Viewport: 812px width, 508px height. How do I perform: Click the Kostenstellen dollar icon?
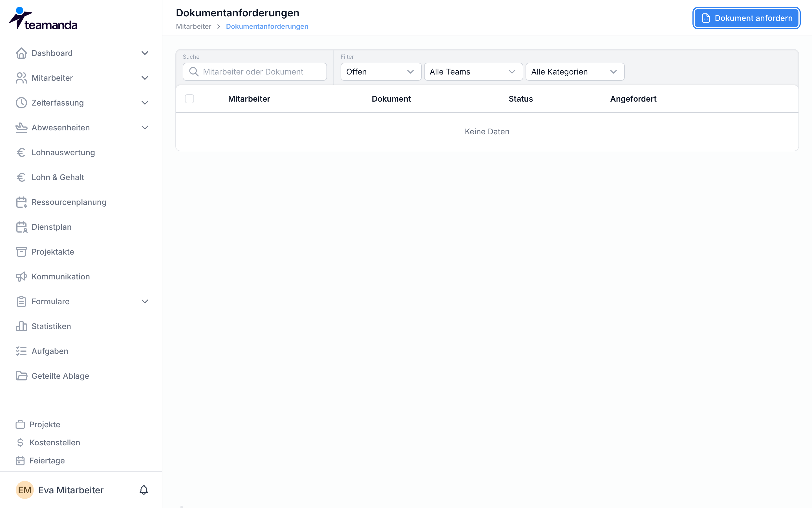point(20,443)
